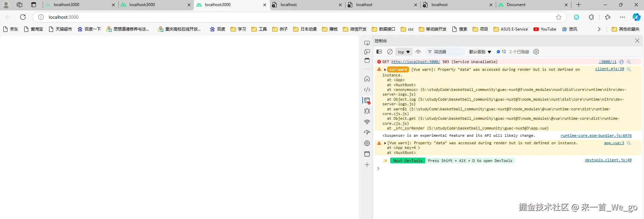Open the 其他收藏夹 folder
This screenshot has width=644, height=219.
click(x=626, y=29)
